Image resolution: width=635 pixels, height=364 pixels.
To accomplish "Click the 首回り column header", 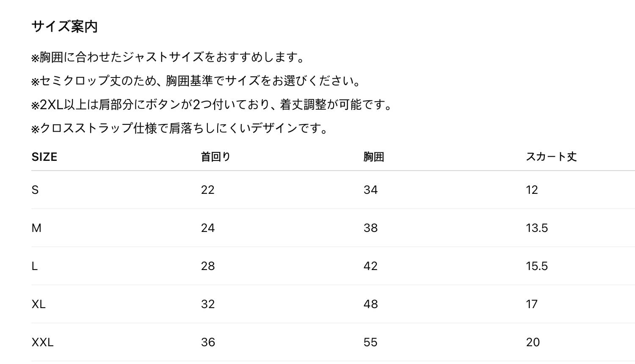I will pos(215,157).
